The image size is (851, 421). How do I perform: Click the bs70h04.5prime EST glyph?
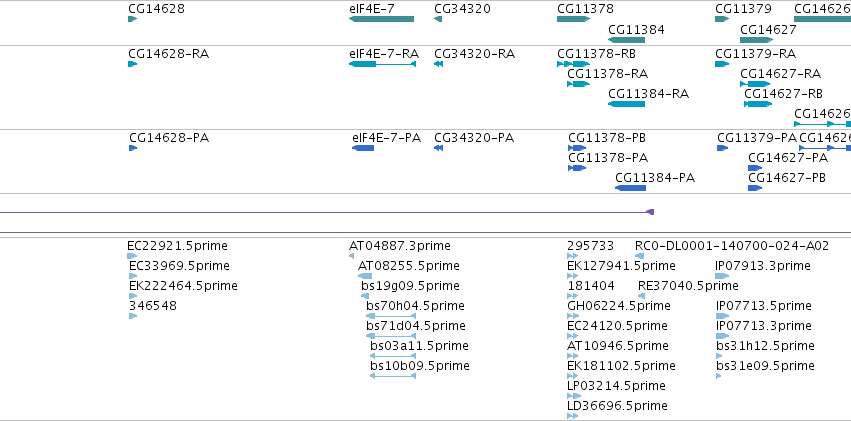[391, 316]
